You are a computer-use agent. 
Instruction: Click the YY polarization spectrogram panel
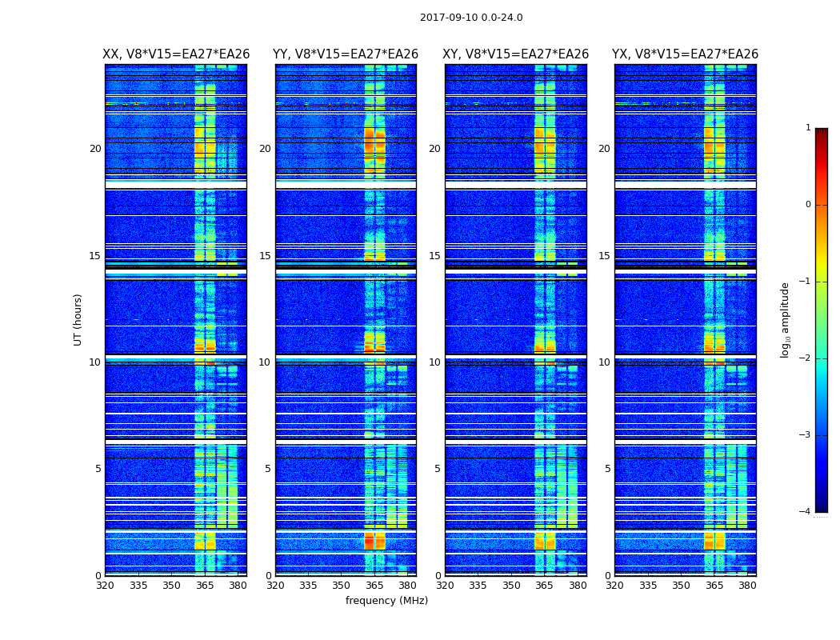click(x=346, y=320)
